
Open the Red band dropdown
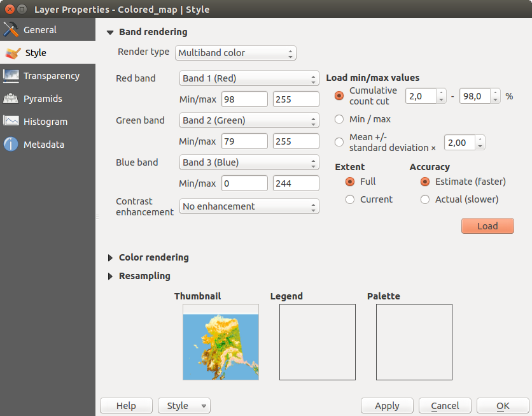pos(249,79)
